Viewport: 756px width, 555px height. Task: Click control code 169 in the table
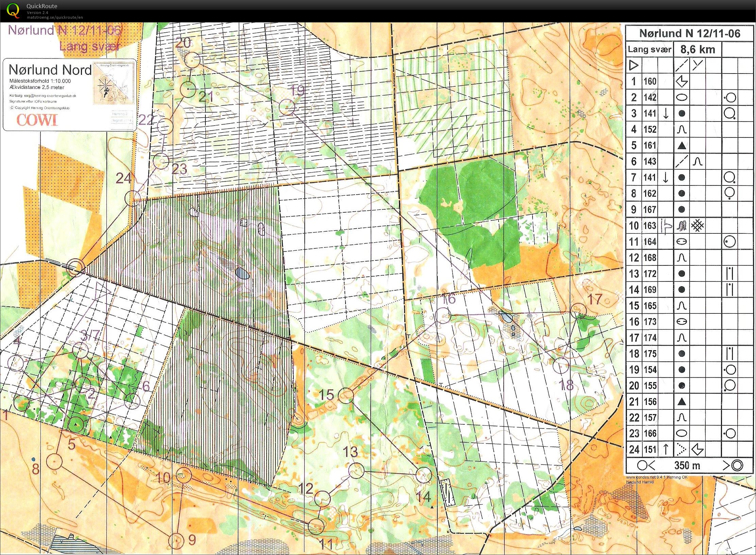click(650, 290)
